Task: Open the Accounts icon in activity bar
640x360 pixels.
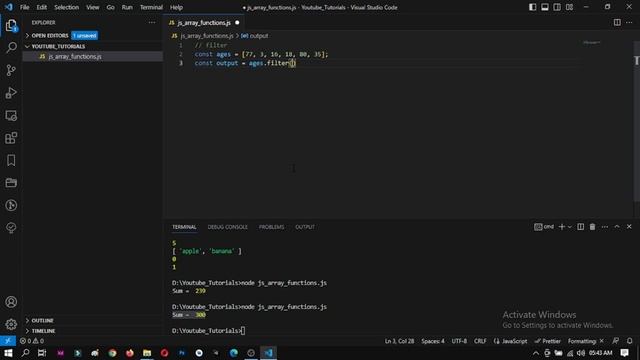Action: coord(11,302)
